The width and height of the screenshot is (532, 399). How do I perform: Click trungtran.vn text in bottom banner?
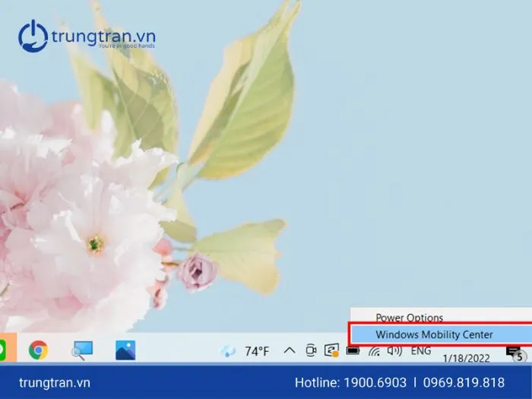pyautogui.click(x=54, y=382)
